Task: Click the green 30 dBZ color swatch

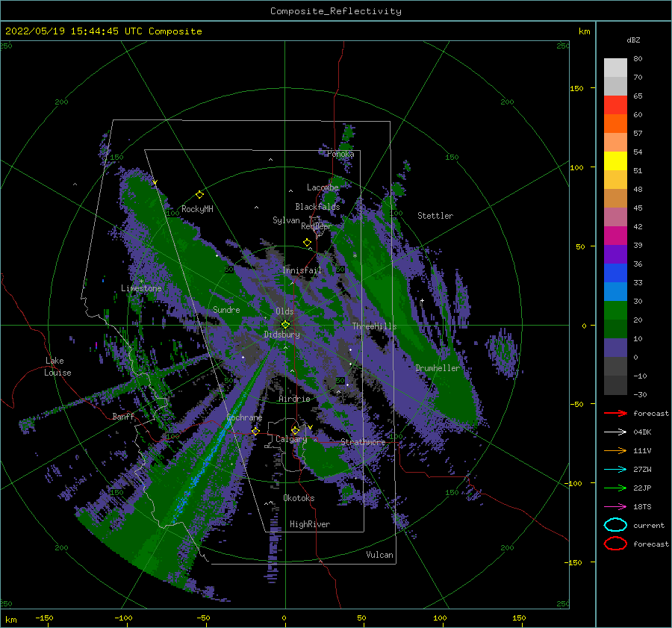Action: point(615,310)
